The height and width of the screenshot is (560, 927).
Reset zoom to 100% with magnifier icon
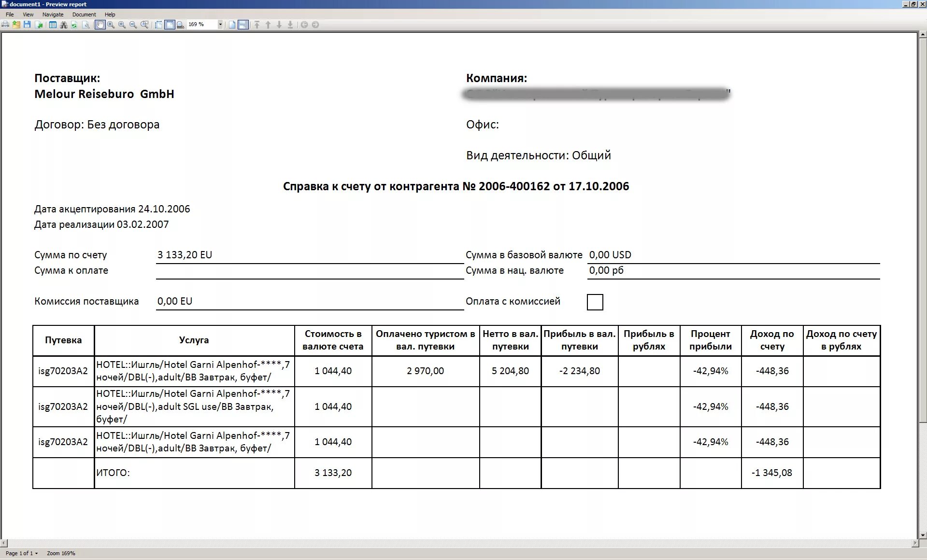(180, 25)
